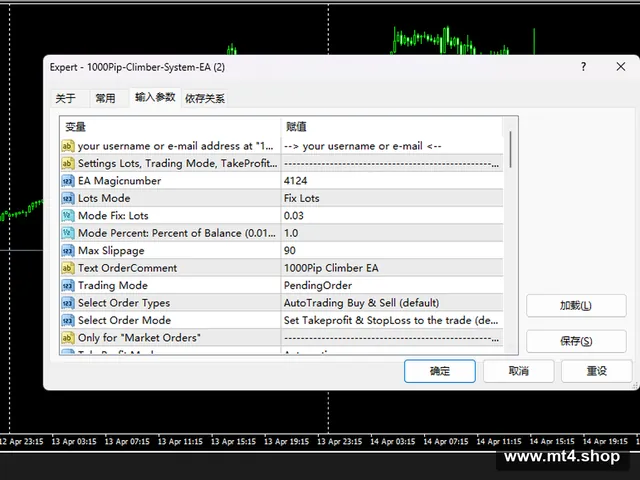Click the icon beside Max Slippage

68,251
